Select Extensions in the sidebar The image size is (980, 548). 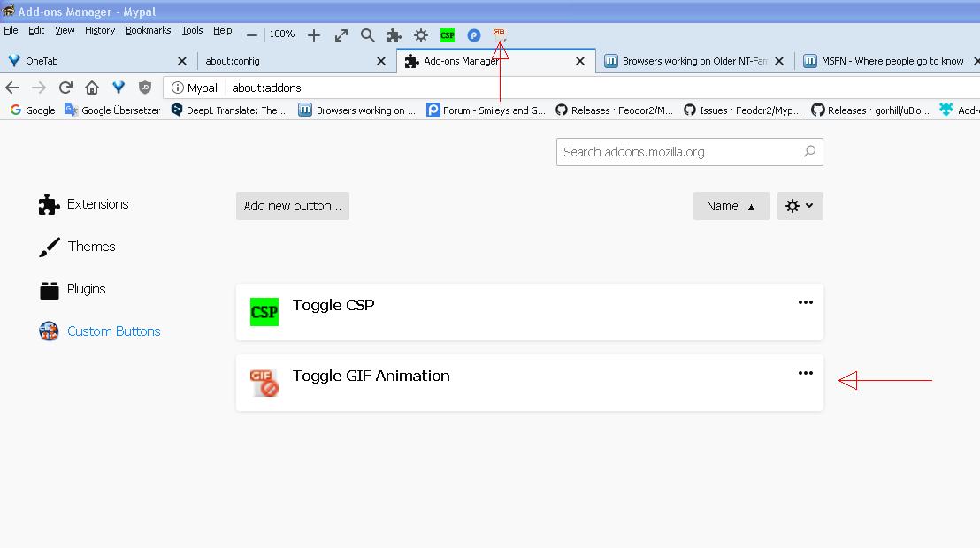click(x=84, y=204)
